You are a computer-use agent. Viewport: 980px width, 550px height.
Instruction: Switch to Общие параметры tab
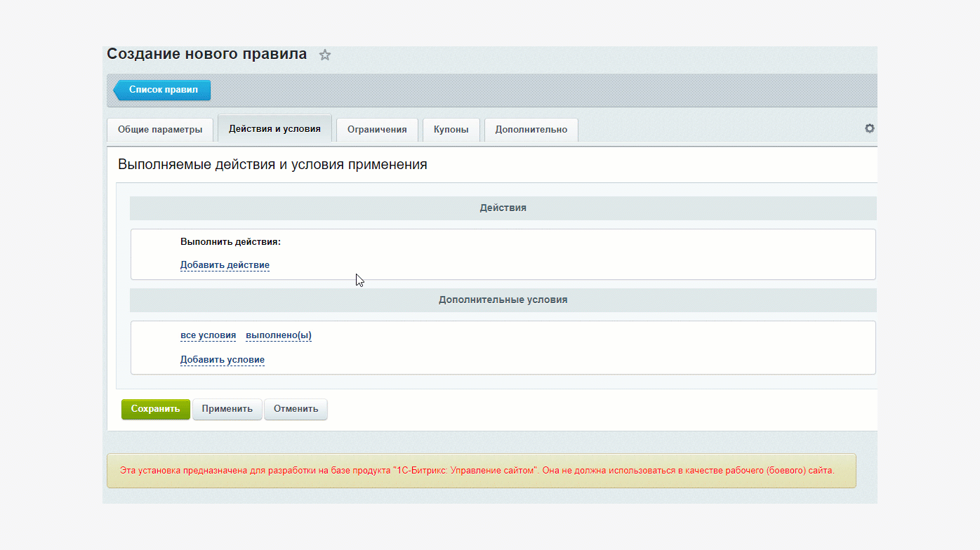pyautogui.click(x=160, y=130)
